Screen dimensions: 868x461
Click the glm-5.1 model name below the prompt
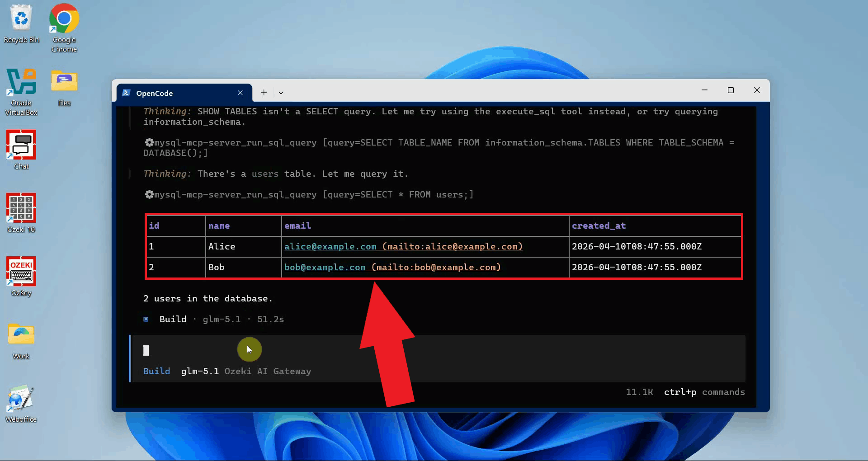click(200, 371)
